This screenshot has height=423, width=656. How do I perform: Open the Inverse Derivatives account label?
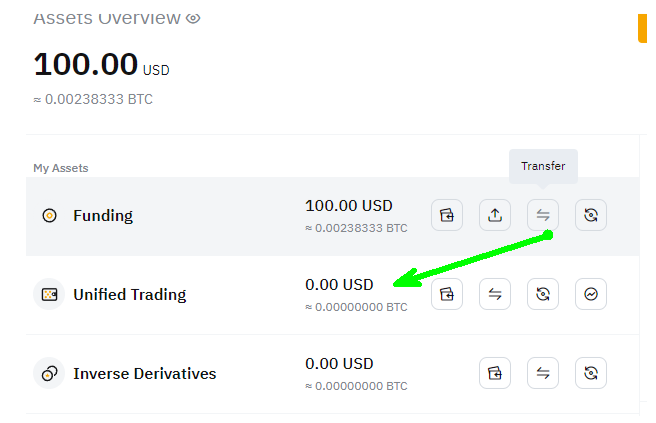(144, 374)
